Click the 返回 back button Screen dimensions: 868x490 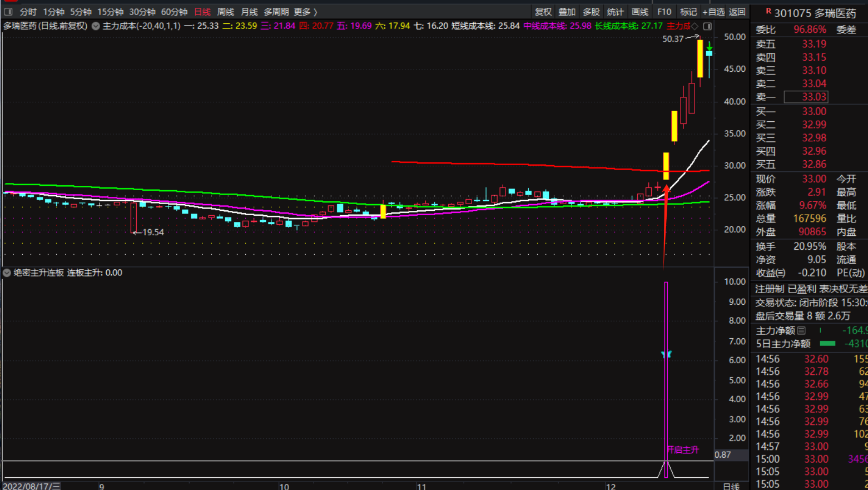[x=737, y=12]
